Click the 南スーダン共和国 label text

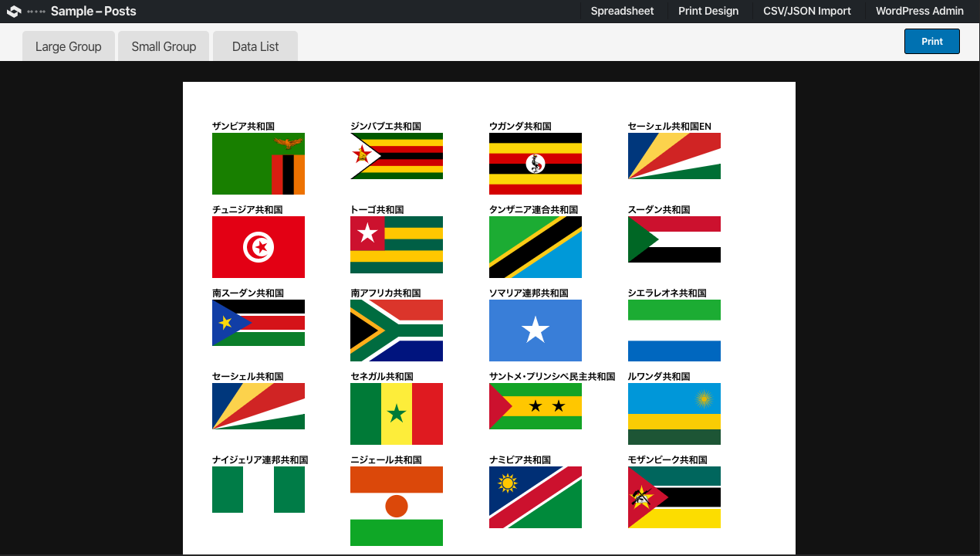pos(248,293)
